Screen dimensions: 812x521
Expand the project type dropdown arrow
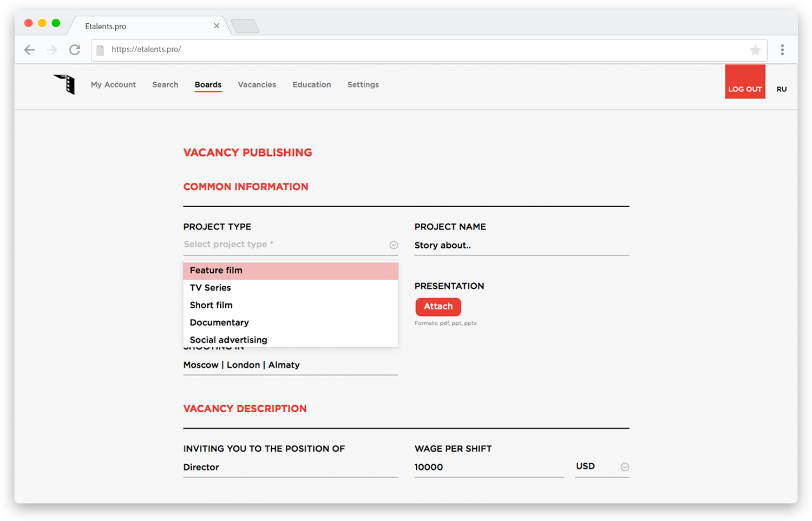click(x=394, y=245)
